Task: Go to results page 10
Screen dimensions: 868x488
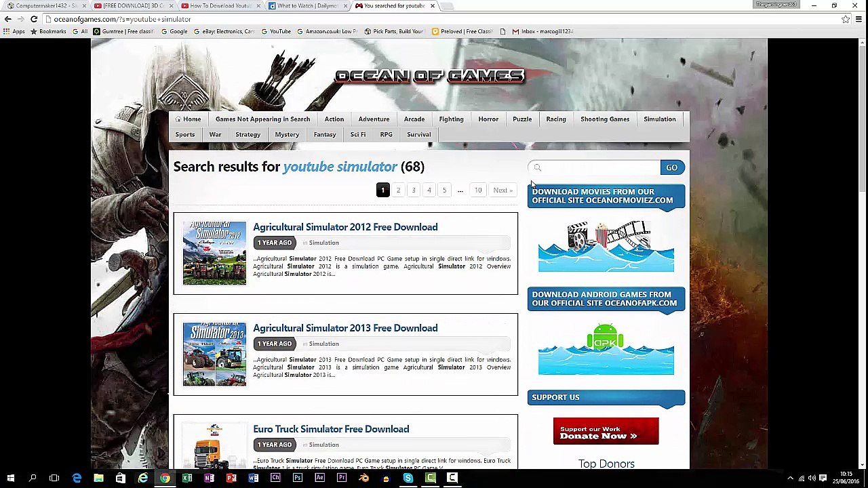Action: tap(478, 190)
